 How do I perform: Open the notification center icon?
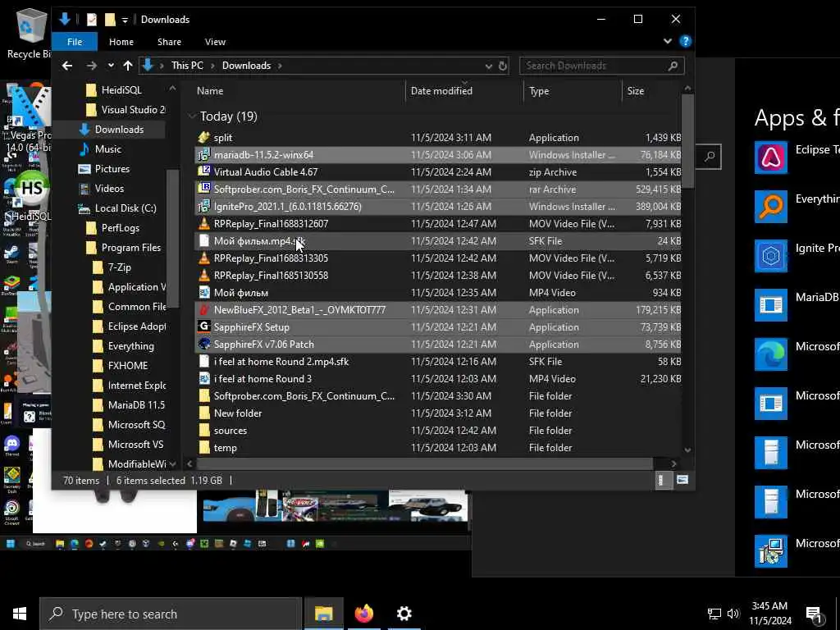pyautogui.click(x=815, y=614)
